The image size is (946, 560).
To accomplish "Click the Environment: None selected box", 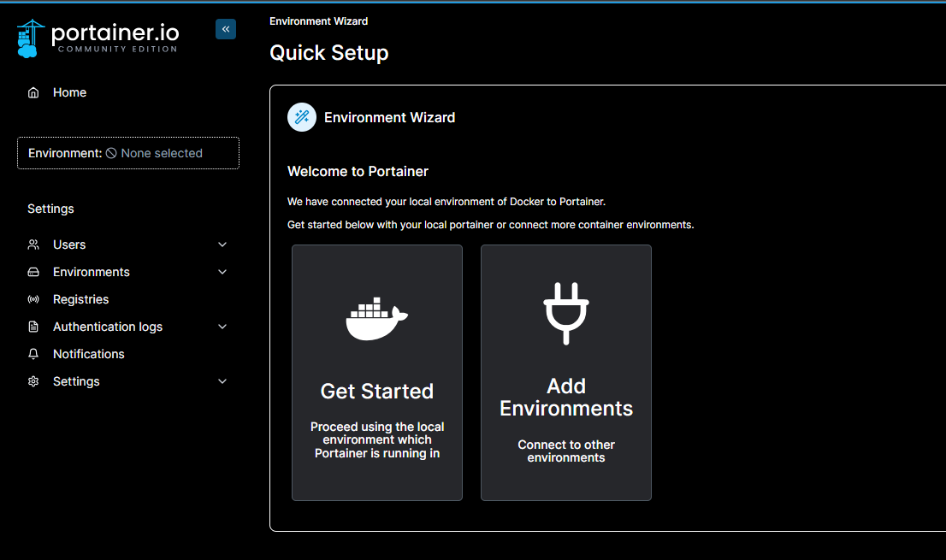I will (x=128, y=153).
